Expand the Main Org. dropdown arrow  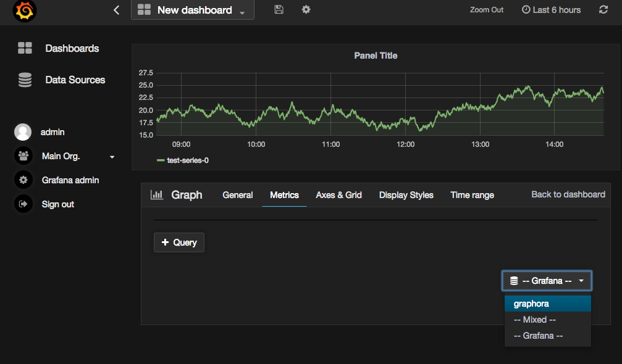click(112, 157)
